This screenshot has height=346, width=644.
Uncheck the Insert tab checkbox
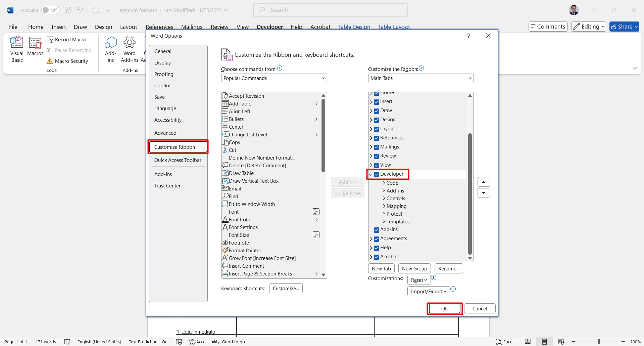pyautogui.click(x=377, y=102)
